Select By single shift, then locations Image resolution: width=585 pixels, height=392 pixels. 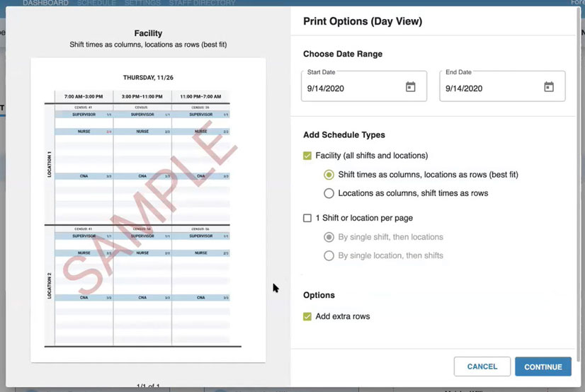(329, 237)
